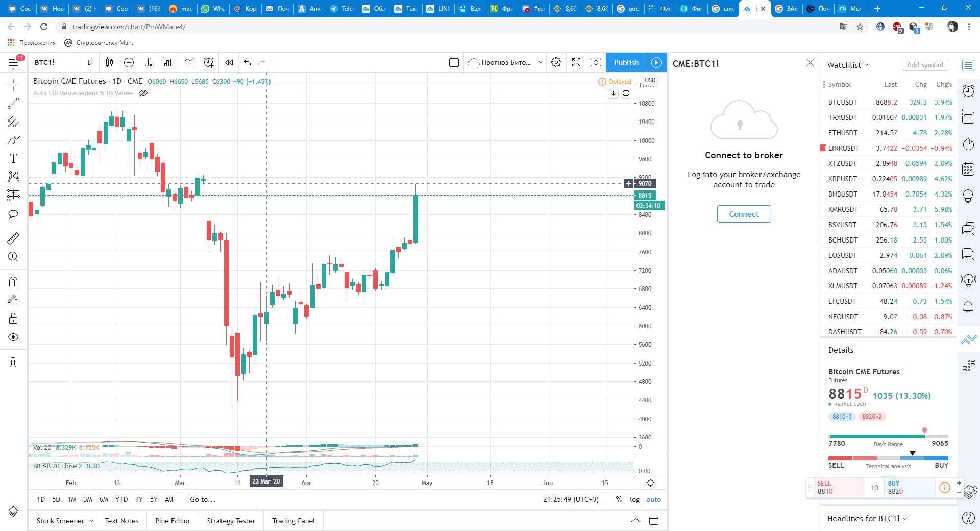980x531 pixels.
Task: Undo the last chart action
Action: 248,62
